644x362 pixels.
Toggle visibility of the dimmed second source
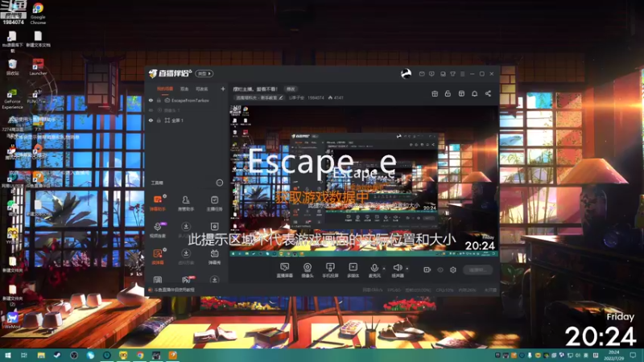[x=151, y=110]
